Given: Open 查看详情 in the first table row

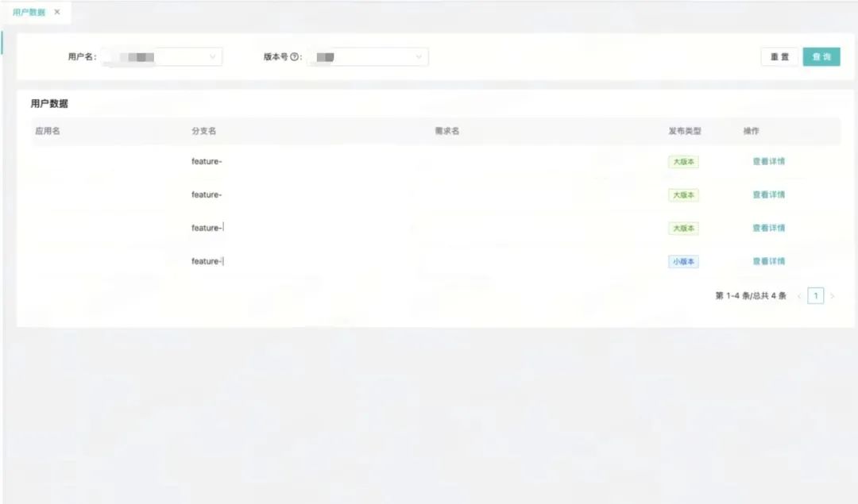Looking at the screenshot, I should point(769,161).
